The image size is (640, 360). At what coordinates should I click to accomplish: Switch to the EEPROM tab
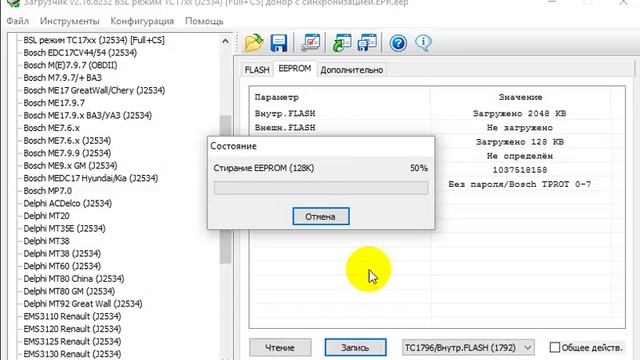[x=295, y=69]
